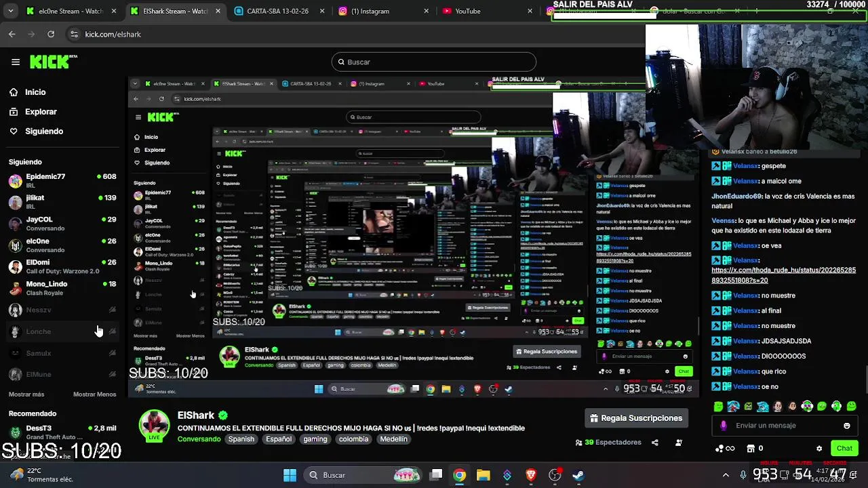This screenshot has width=868, height=488.
Task: Expand followed list with Mostrar más
Action: [26, 394]
